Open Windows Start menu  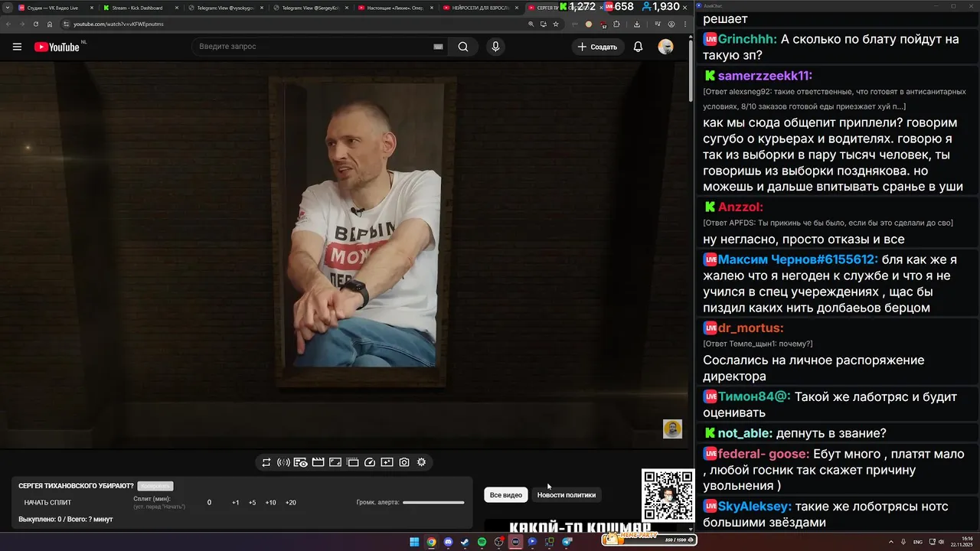coord(414,542)
